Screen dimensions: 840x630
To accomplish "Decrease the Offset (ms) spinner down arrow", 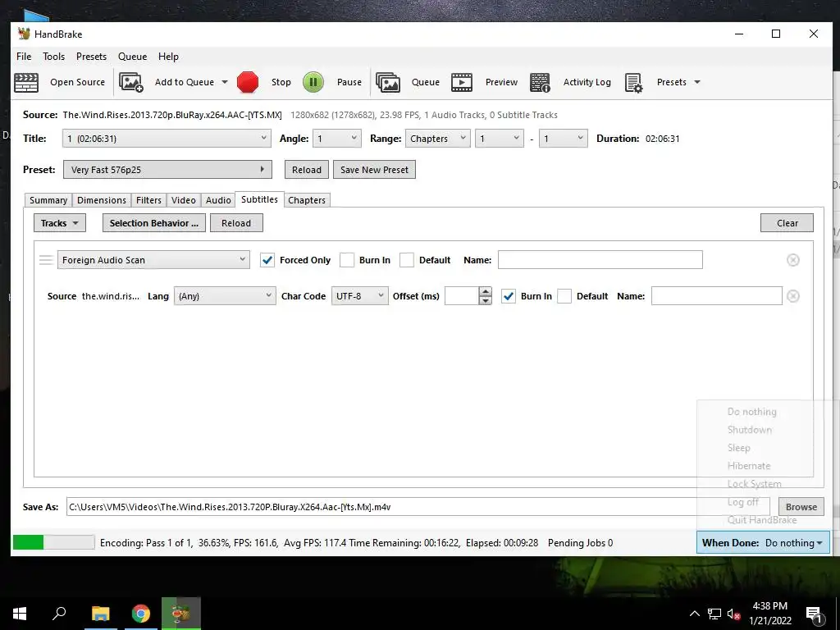I will pos(486,300).
